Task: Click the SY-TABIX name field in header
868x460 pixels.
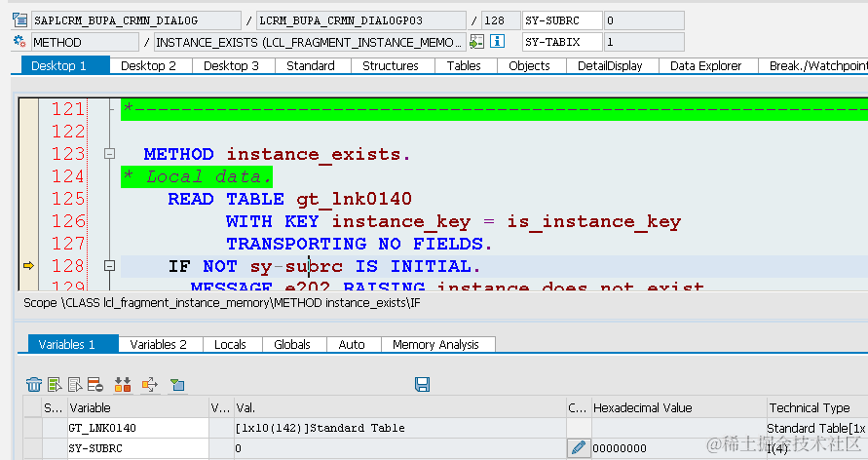Action: pos(562,42)
